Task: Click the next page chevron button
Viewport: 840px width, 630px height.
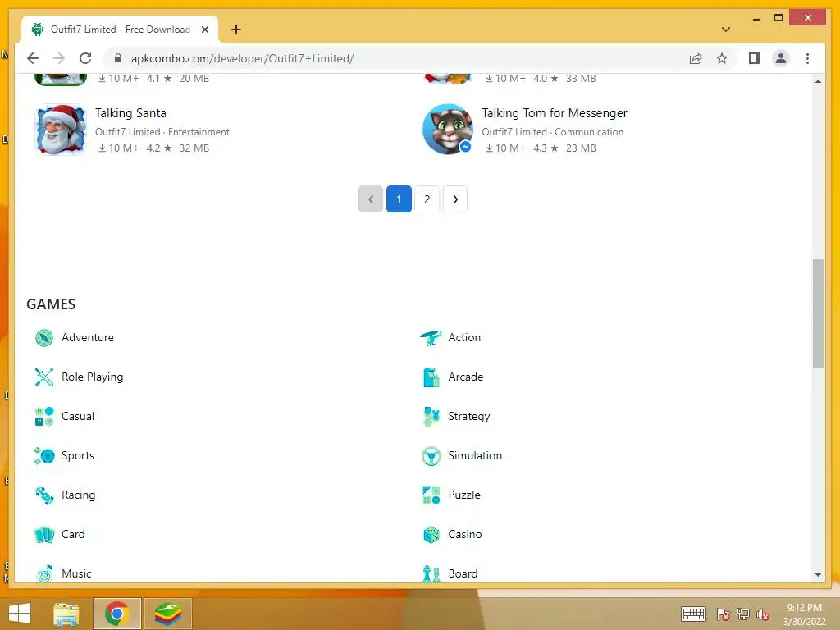Action: coord(455,199)
